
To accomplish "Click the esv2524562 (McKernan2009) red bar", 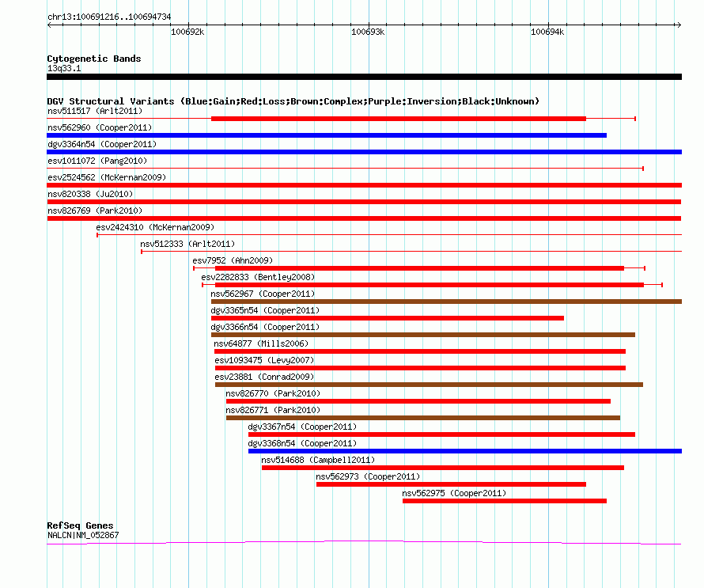I will pyautogui.click(x=364, y=185).
